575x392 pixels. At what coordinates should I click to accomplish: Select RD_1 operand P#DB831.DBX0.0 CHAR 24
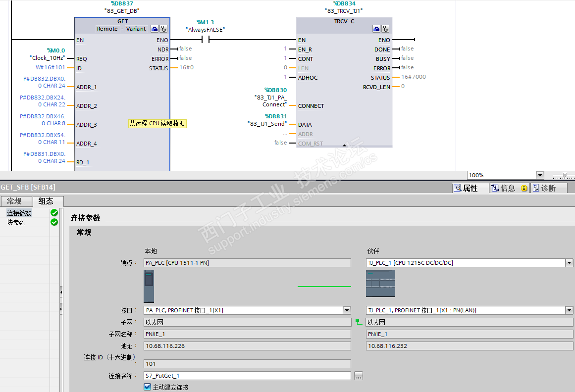45,157
